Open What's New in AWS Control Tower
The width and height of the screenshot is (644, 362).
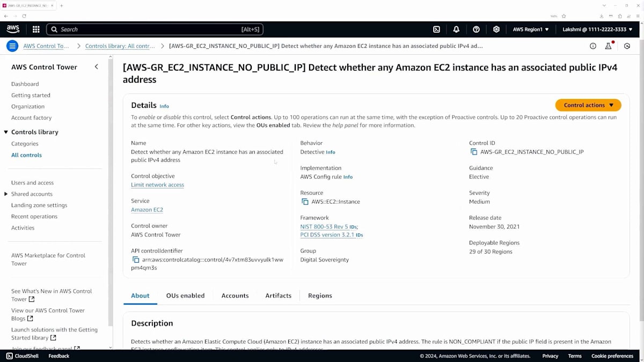point(52,295)
